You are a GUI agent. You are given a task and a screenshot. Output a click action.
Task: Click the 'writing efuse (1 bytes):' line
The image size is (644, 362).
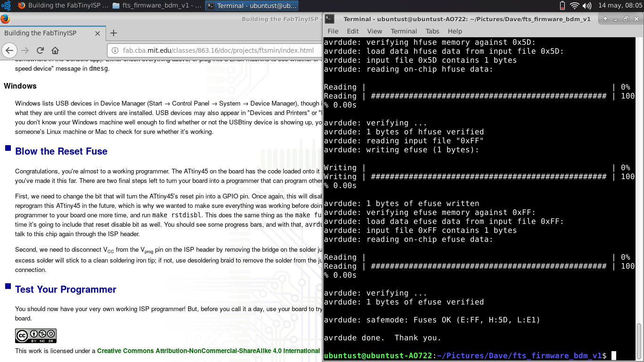pos(401,149)
